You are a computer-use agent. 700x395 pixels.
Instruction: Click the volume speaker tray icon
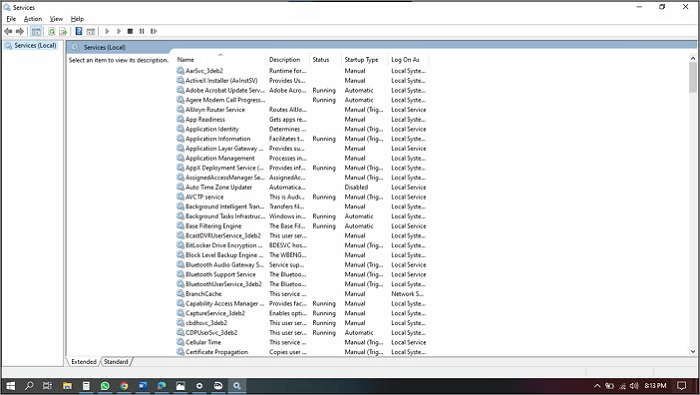click(x=633, y=386)
